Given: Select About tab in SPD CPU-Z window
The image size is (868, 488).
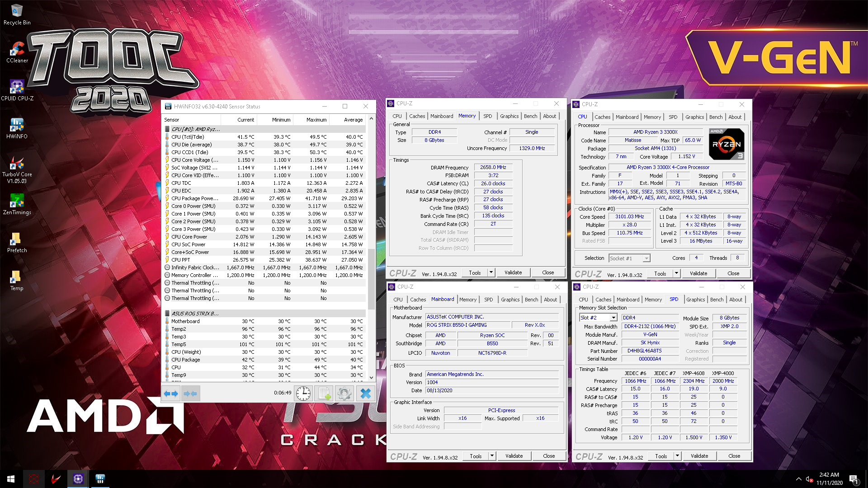Looking at the screenshot, I should click(736, 300).
